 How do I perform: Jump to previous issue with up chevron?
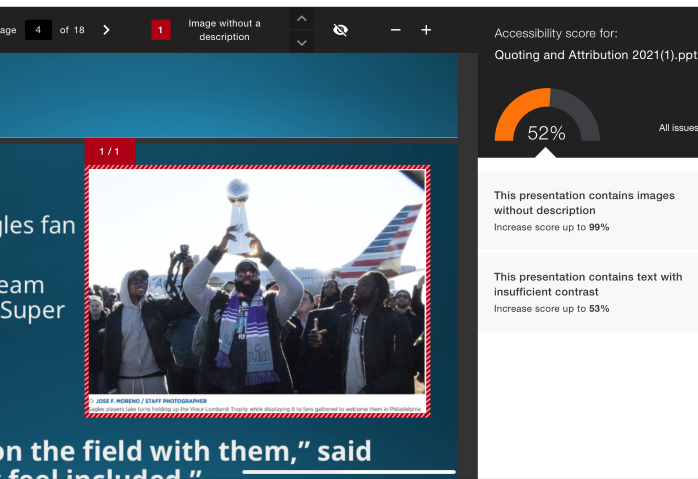301,19
